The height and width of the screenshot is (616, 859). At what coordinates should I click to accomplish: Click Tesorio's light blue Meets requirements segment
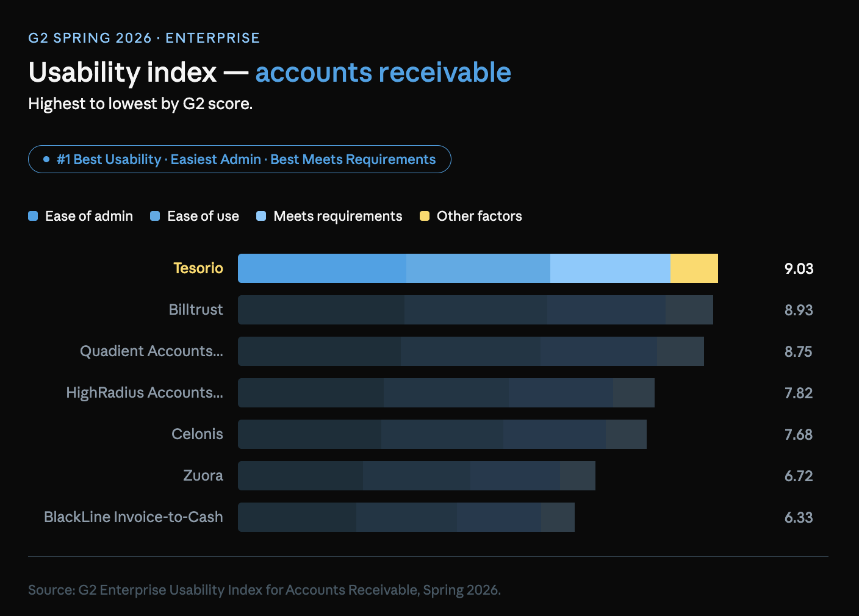610,268
